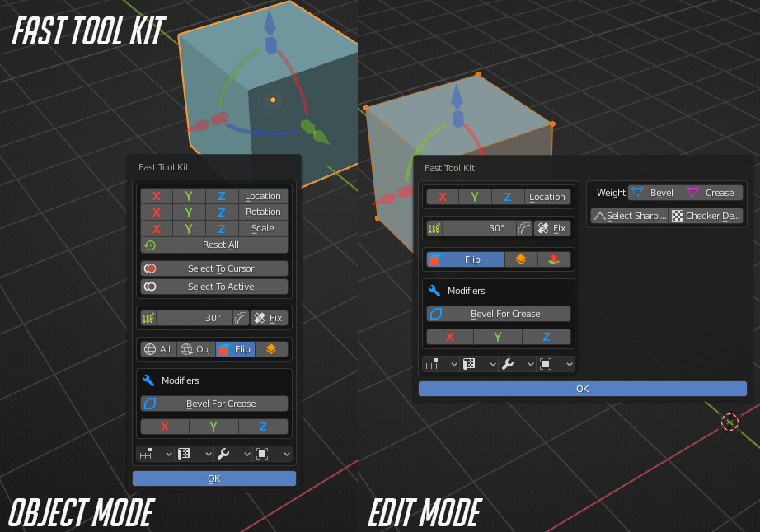This screenshot has height=532, width=760.
Task: Reset Location Z in Object Mode panel
Action: [x=222, y=196]
